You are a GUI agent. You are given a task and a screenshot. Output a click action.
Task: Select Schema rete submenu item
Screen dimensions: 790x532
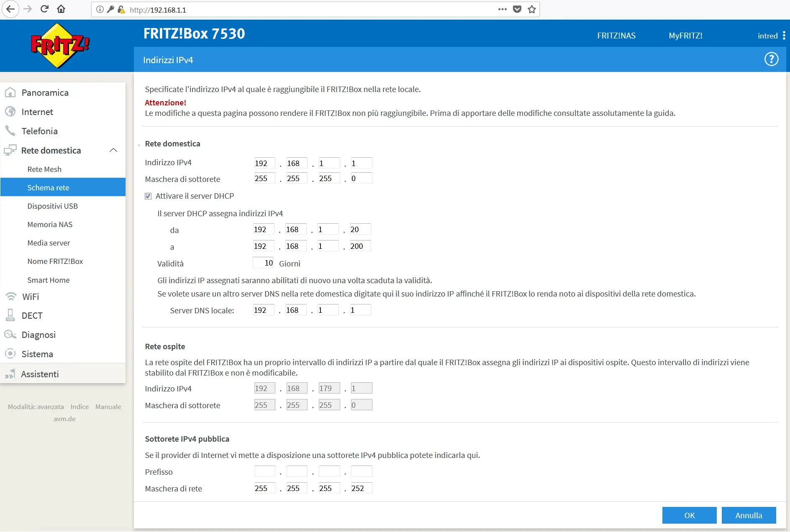click(x=63, y=187)
